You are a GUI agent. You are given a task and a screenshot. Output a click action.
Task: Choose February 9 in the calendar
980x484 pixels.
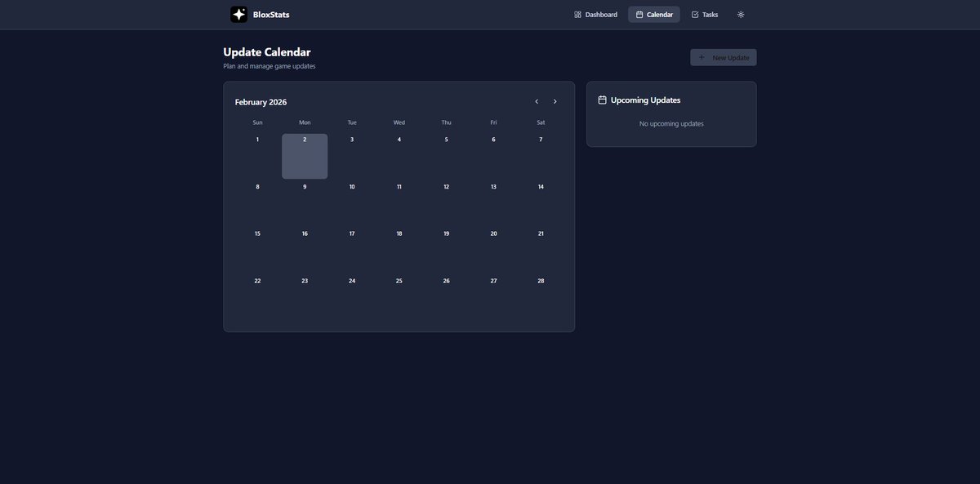(x=305, y=204)
